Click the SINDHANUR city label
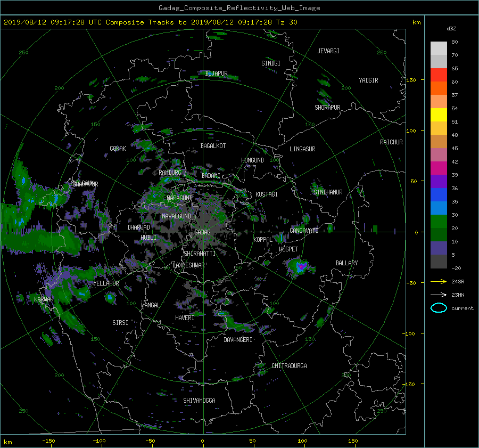The width and height of the screenshot is (479, 448). (x=328, y=192)
